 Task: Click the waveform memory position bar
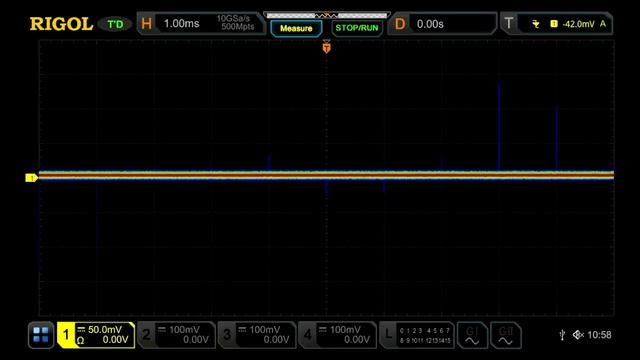tap(327, 16)
